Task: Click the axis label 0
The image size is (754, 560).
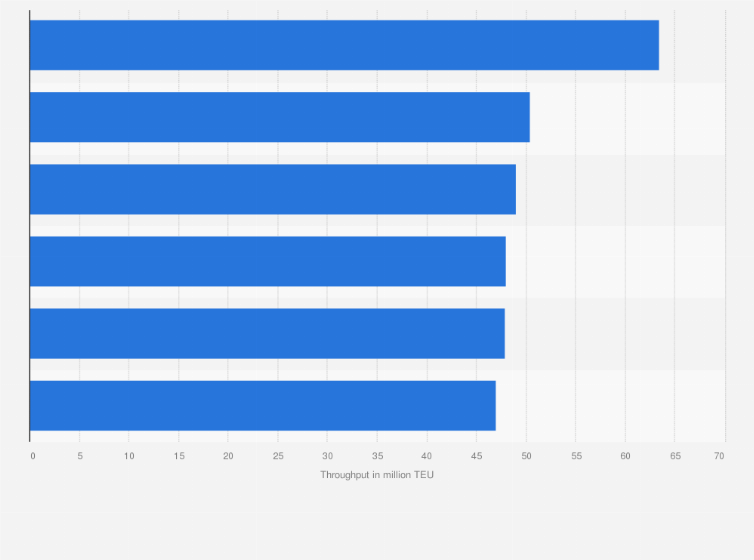Action: (33, 456)
